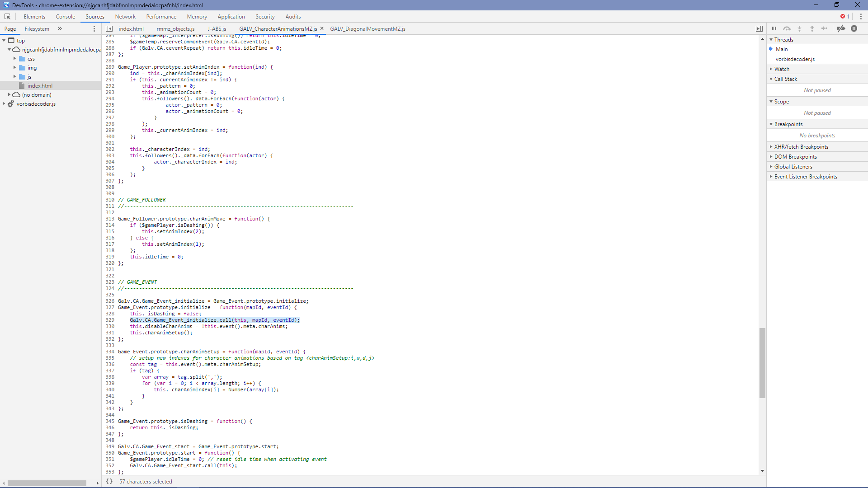Click pretty print braces icon
868x488 pixels.
[x=109, y=481]
